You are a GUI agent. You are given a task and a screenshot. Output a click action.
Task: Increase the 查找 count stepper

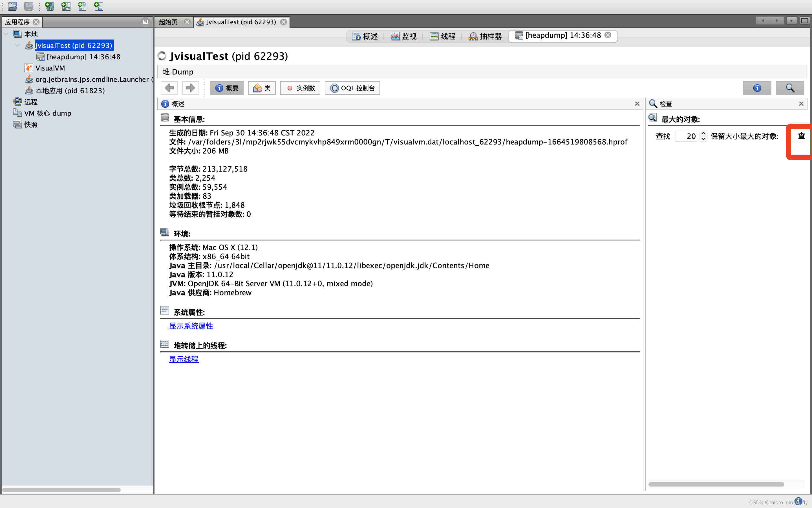tap(704, 133)
